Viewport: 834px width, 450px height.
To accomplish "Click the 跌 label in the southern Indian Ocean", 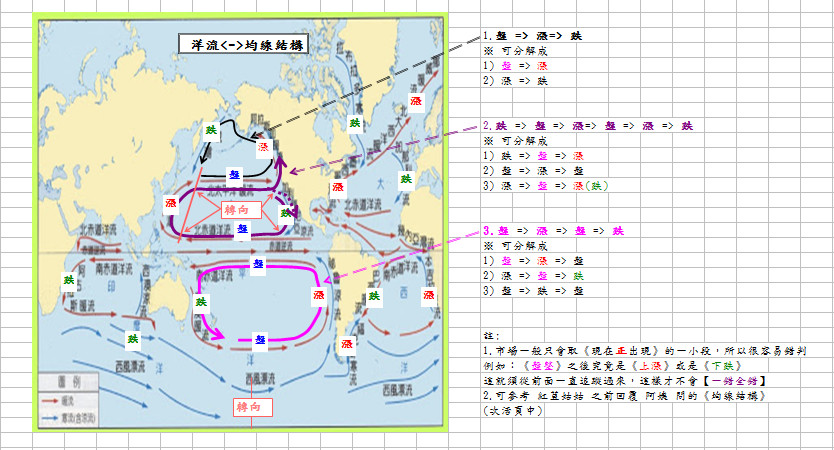I will pos(132,339).
